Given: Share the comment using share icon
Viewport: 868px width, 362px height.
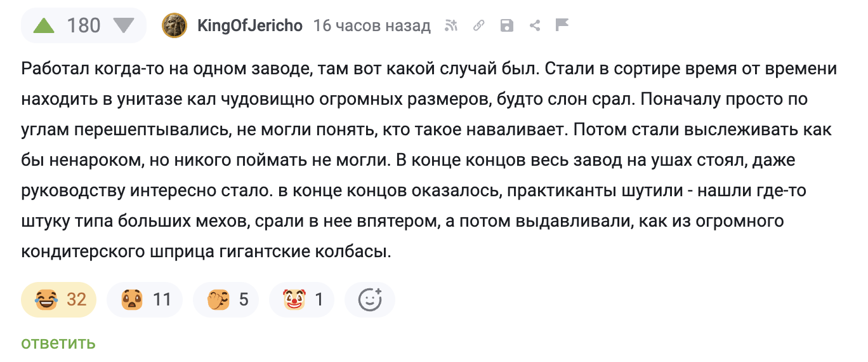Looking at the screenshot, I should coord(534,25).
